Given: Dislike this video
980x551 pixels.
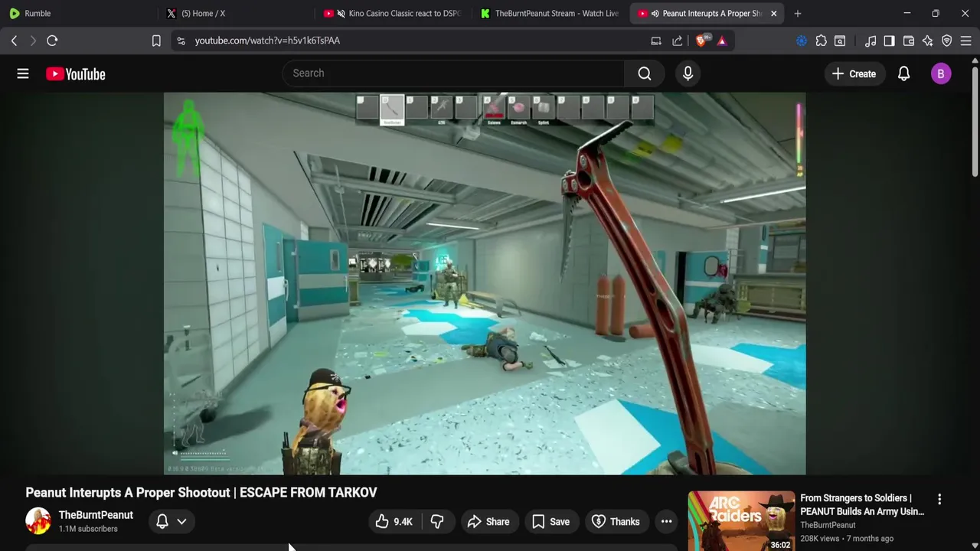Looking at the screenshot, I should pyautogui.click(x=437, y=522).
